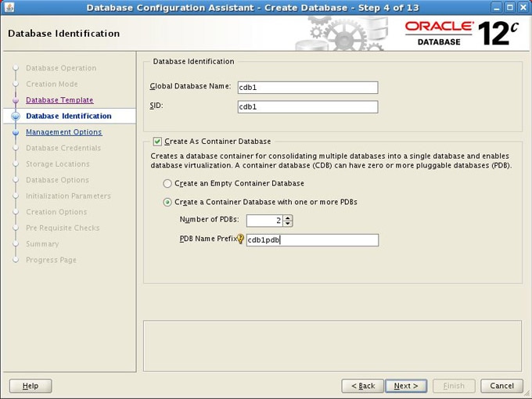Image resolution: width=532 pixels, height=399 pixels.
Task: Click the Progress Page step label
Action: pos(51,260)
